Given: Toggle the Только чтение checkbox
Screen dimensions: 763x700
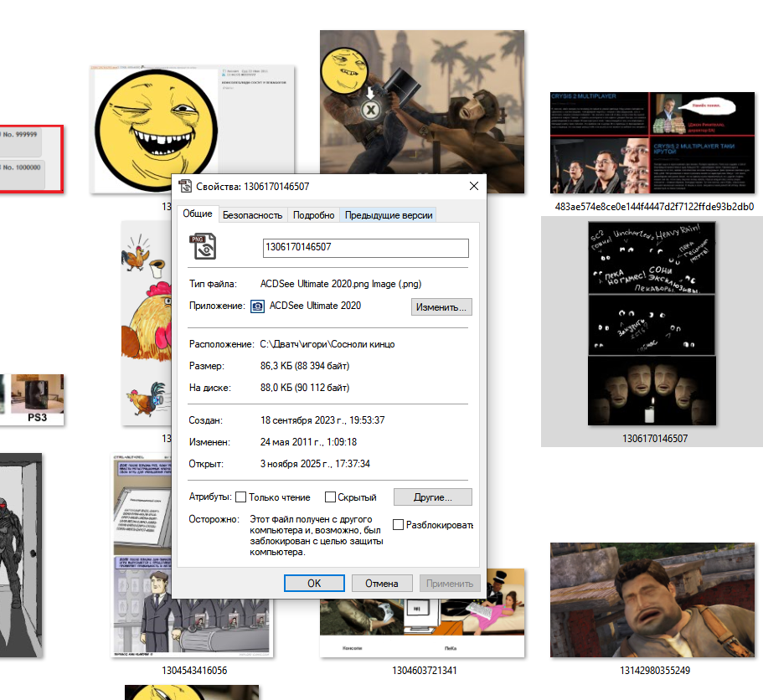Looking at the screenshot, I should 240,497.
